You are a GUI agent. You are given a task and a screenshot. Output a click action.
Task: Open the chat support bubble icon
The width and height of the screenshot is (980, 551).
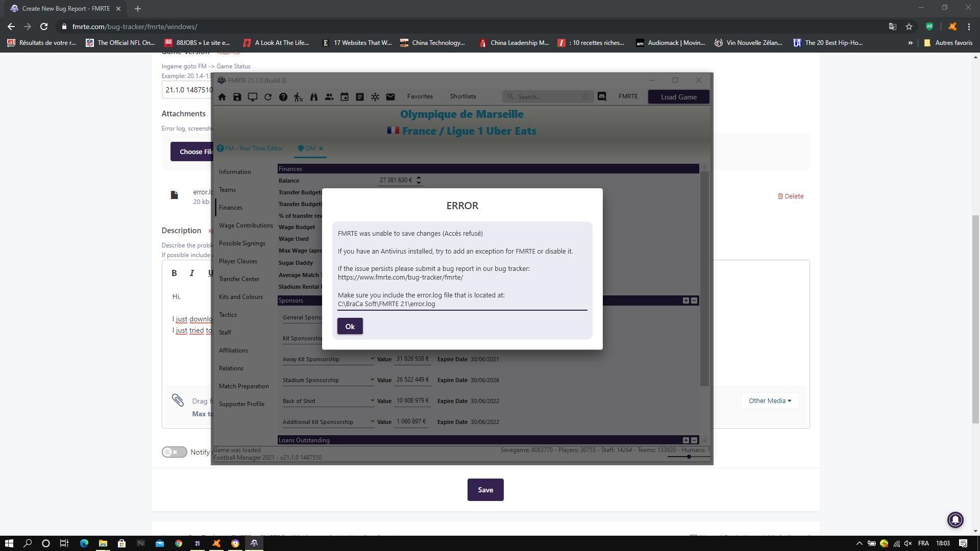[x=955, y=520]
